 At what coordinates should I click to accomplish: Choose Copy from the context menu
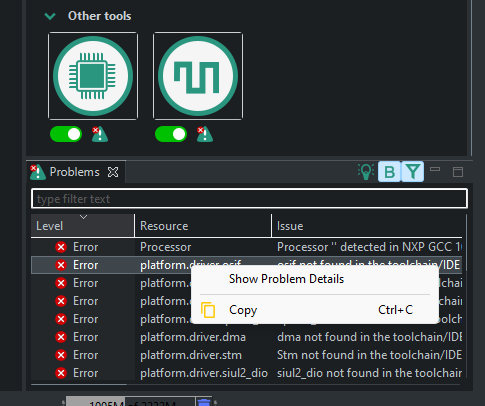(x=315, y=310)
